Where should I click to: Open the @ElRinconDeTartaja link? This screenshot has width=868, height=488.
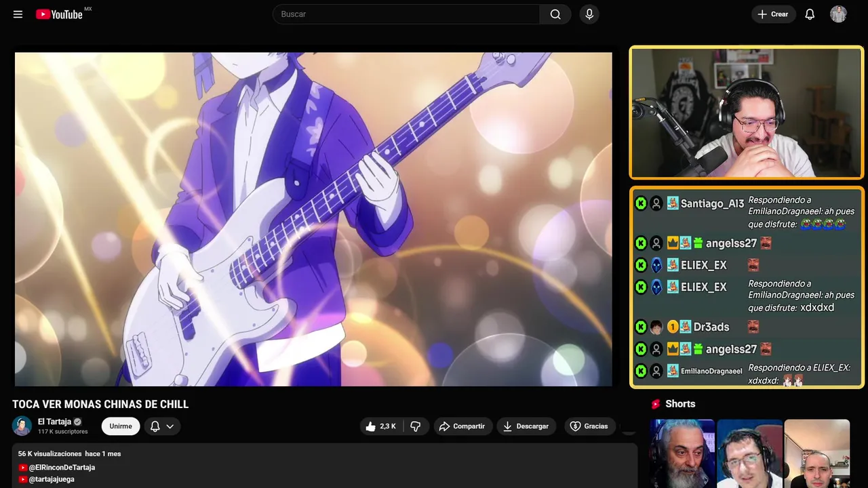point(62,468)
